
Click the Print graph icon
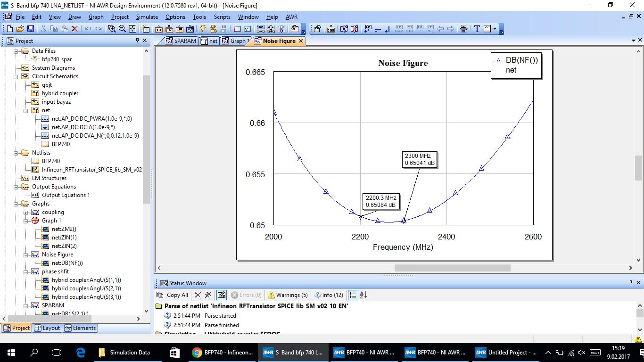click(463, 29)
